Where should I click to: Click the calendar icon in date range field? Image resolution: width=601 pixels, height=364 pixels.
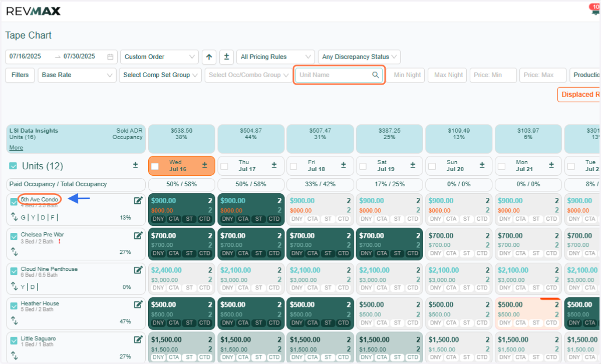point(110,57)
